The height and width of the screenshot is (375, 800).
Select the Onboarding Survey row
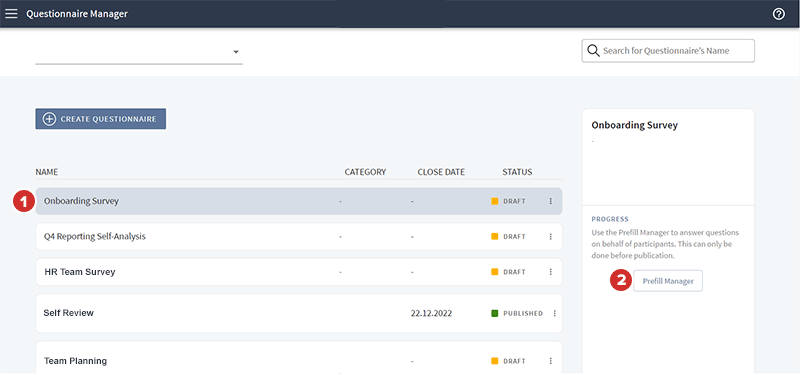[x=299, y=201]
